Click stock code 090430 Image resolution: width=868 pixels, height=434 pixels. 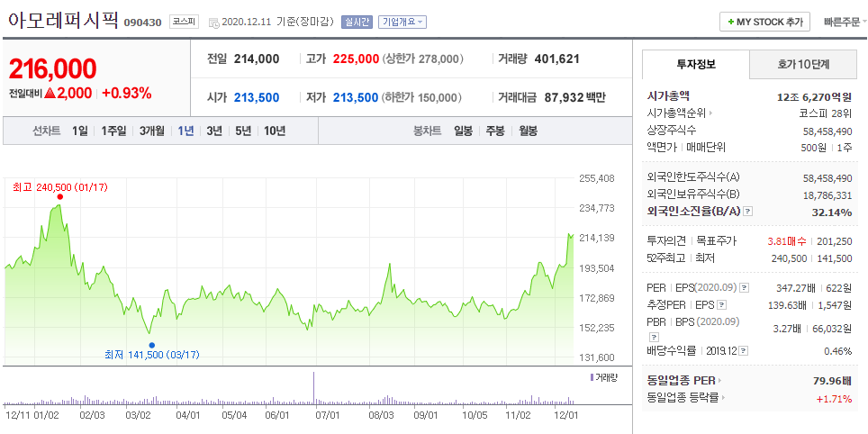pos(143,23)
